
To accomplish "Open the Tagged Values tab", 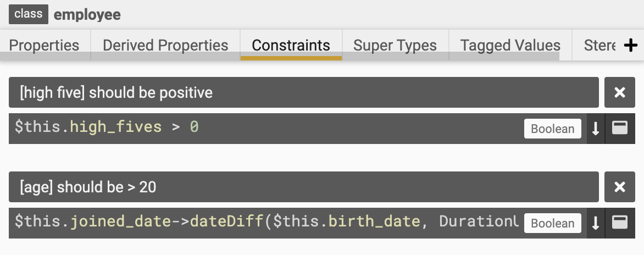I will coord(510,45).
